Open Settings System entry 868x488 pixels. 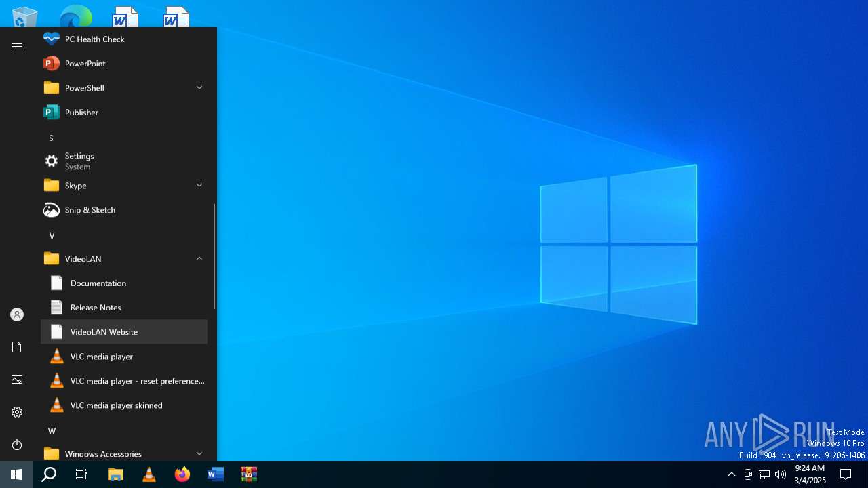[124, 161]
